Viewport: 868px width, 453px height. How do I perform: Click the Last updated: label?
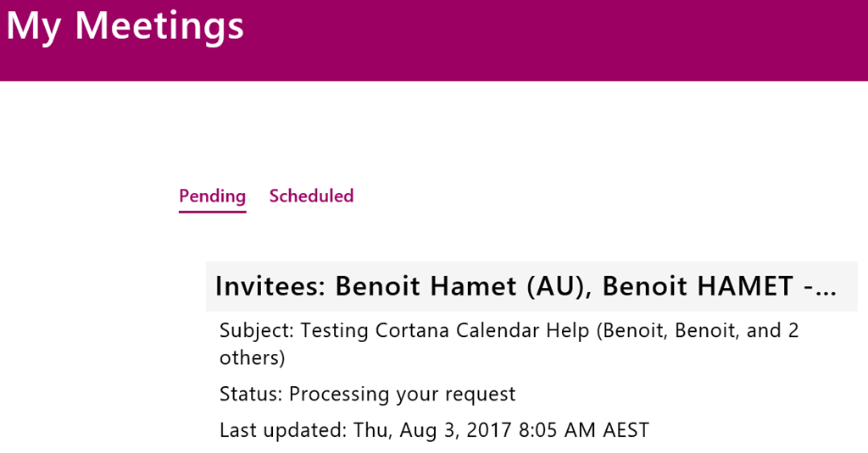click(x=283, y=430)
